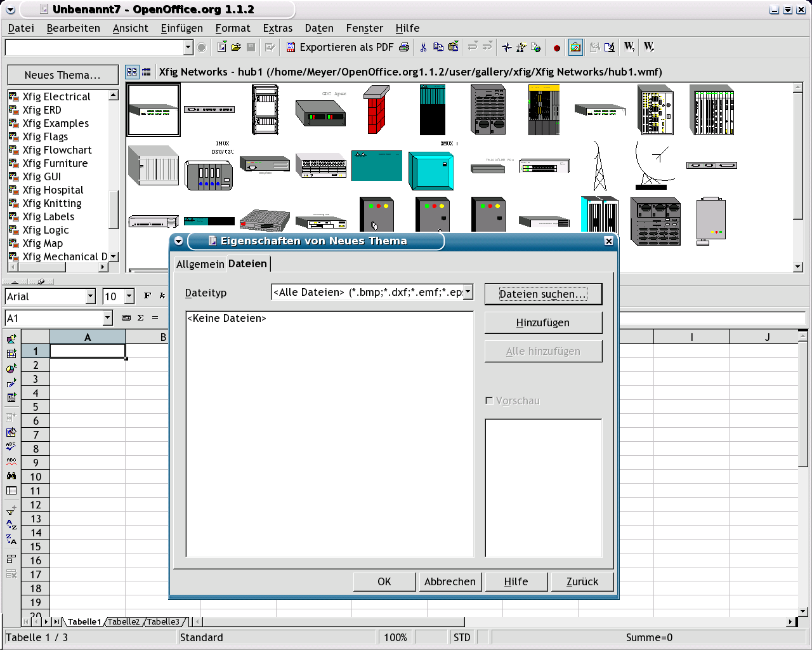This screenshot has width=812, height=650.
Task: Open the font size dropdown
Action: click(129, 296)
